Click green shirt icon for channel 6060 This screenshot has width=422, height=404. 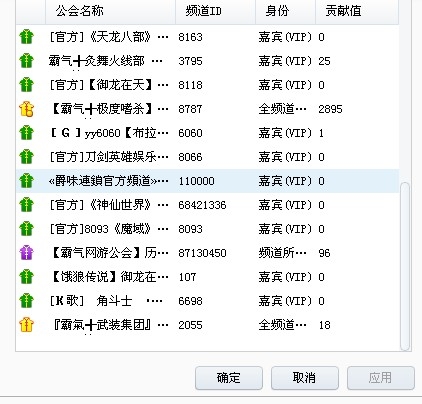tap(26, 133)
